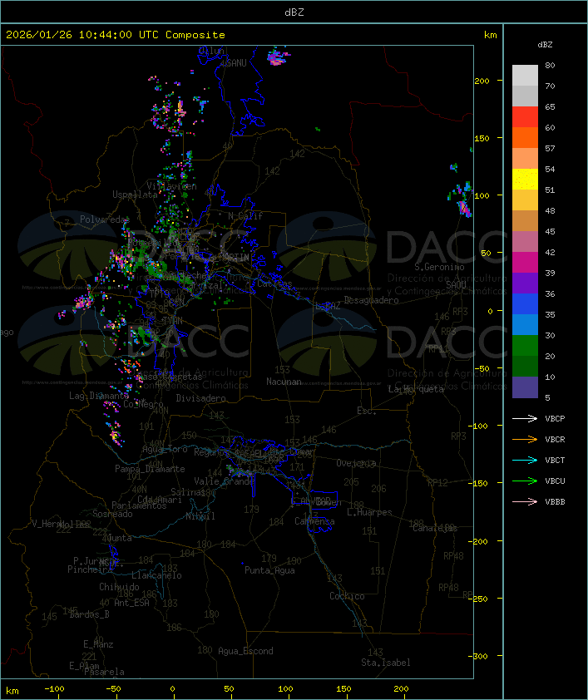Select the red 60-65 dBZ color swatch

click(x=525, y=117)
